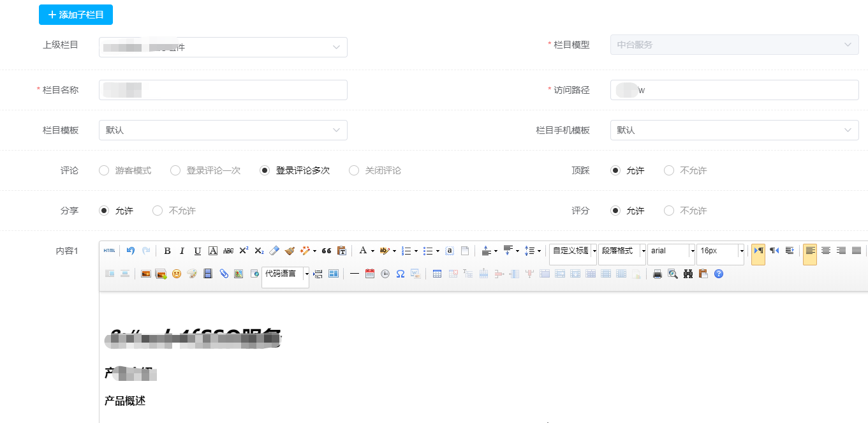Insert the current time
The width and height of the screenshot is (868, 423).
[385, 274]
